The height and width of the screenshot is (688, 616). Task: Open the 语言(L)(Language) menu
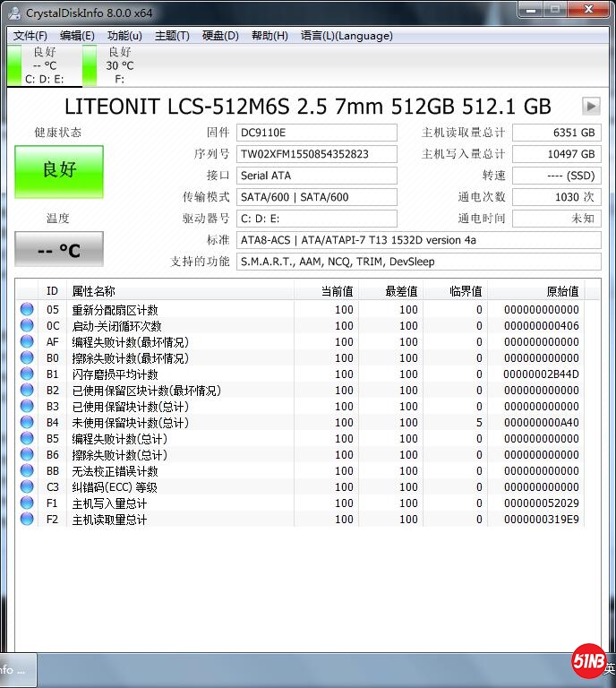[346, 36]
